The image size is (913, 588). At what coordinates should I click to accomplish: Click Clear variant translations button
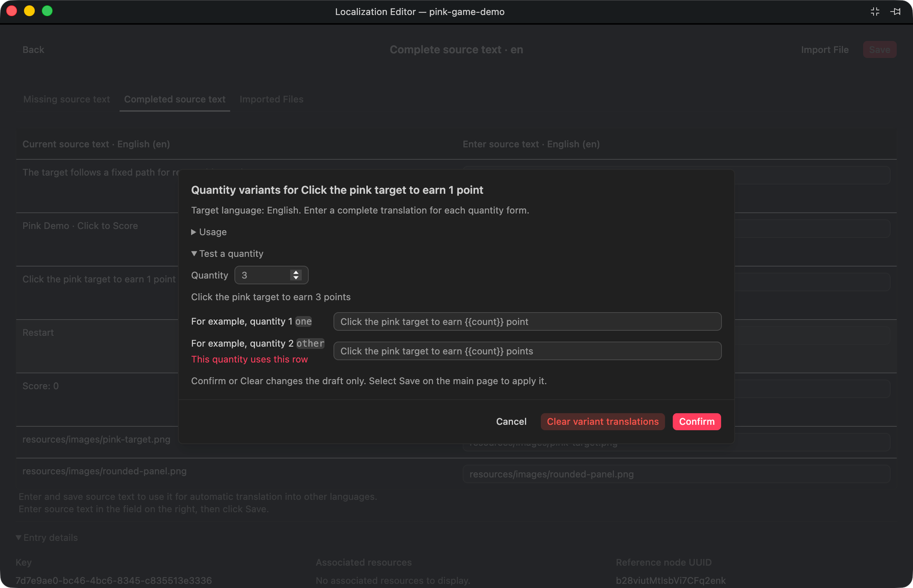click(603, 422)
